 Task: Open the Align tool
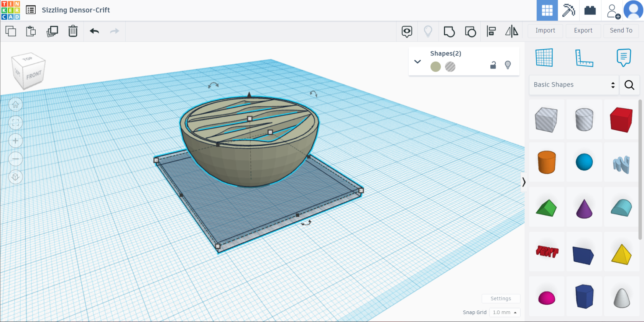click(491, 31)
